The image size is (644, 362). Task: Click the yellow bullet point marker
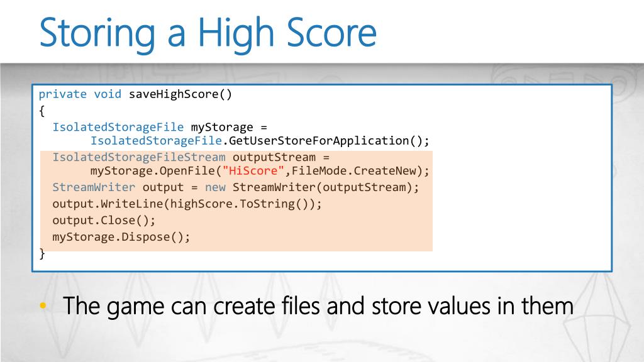pyautogui.click(x=43, y=305)
